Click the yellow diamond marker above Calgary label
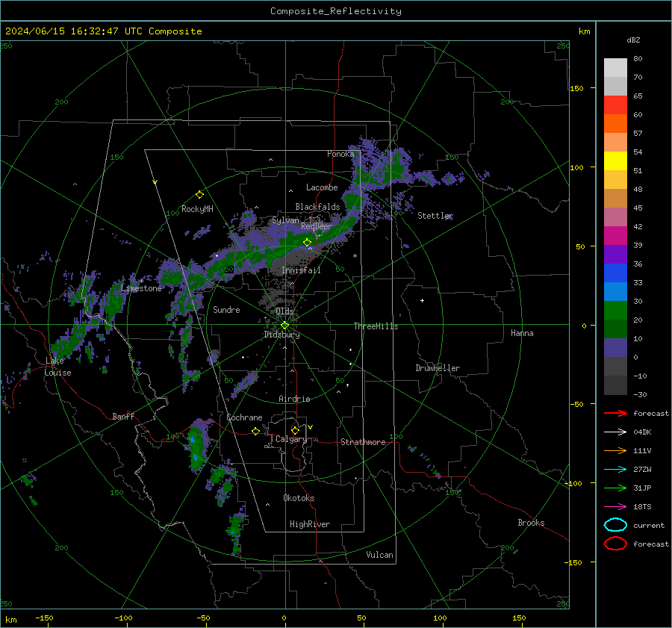Screen dimensions: 672x628 coord(295,430)
